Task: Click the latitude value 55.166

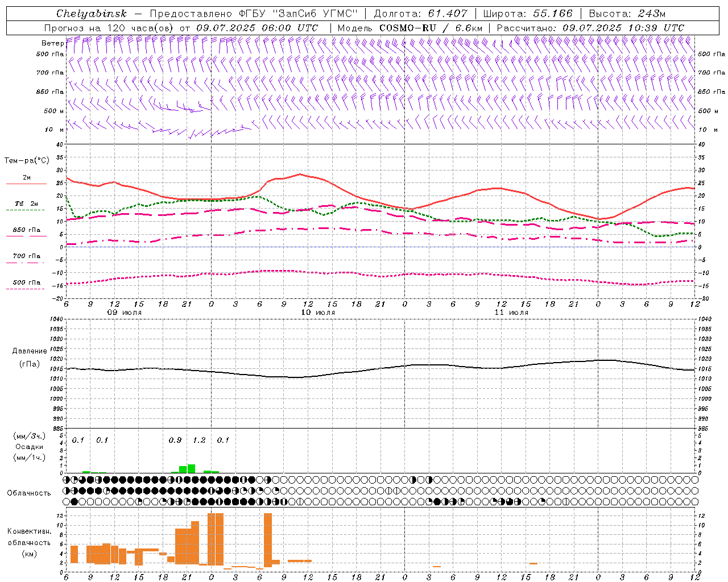Action: tap(553, 14)
